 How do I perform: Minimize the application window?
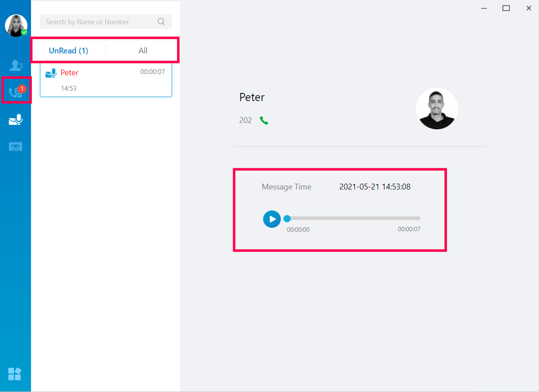(x=484, y=8)
